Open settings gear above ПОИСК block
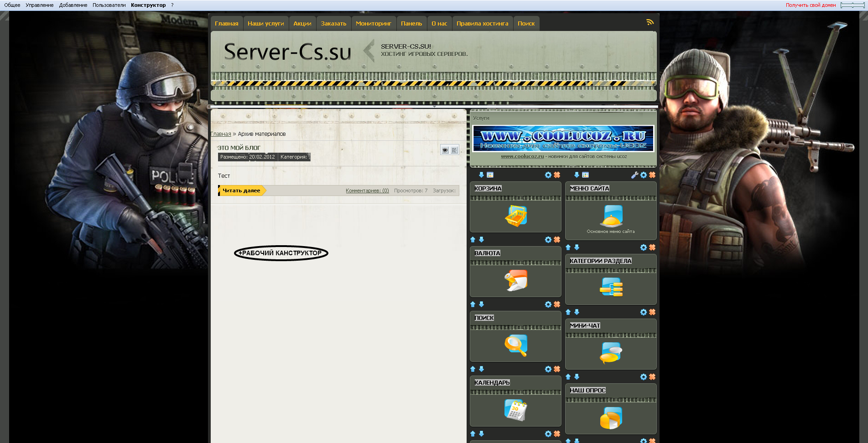Screen dimensions: 868x443 (548, 304)
